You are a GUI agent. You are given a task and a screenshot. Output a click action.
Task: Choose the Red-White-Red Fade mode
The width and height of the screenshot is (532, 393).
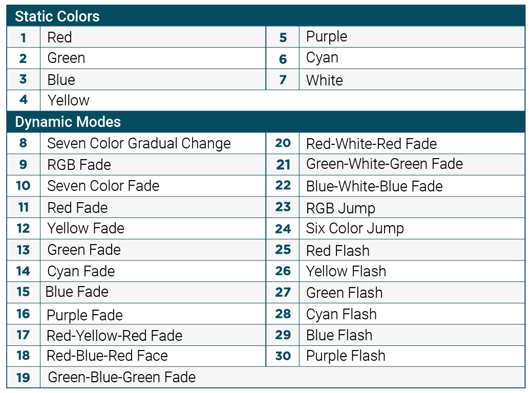(x=371, y=144)
